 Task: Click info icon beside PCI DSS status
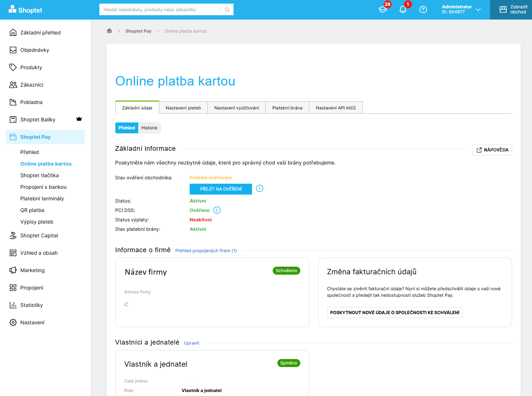click(217, 210)
